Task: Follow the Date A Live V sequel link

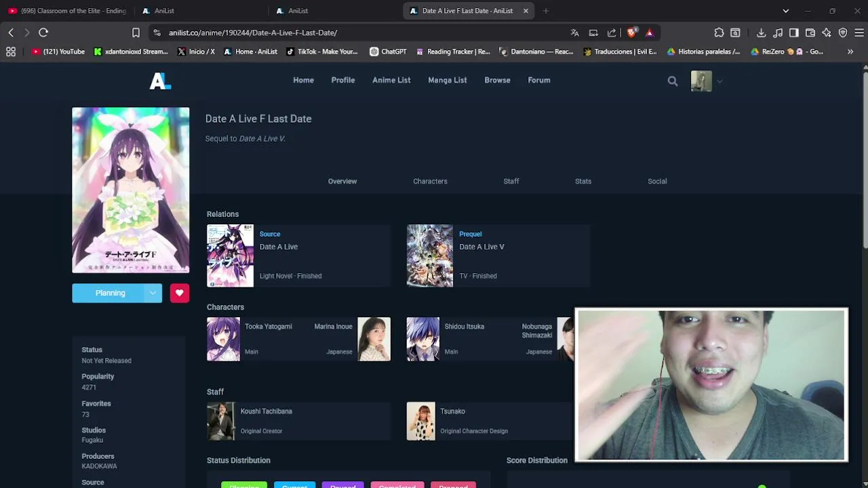Action: point(262,138)
